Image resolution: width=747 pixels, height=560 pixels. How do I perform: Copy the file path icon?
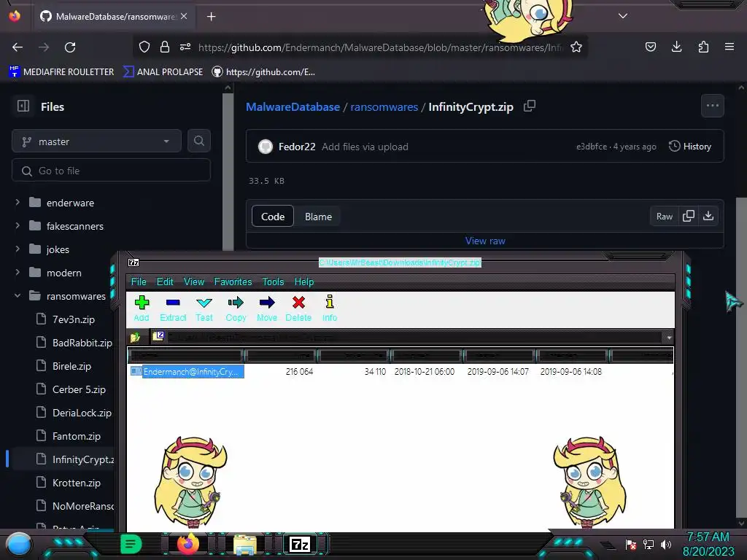coord(530,106)
